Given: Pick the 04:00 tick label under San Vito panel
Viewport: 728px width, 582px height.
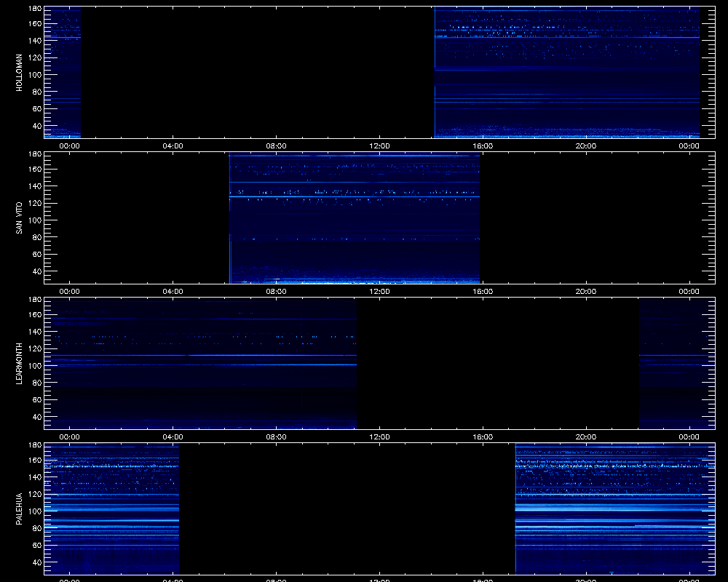Looking at the screenshot, I should [173, 292].
